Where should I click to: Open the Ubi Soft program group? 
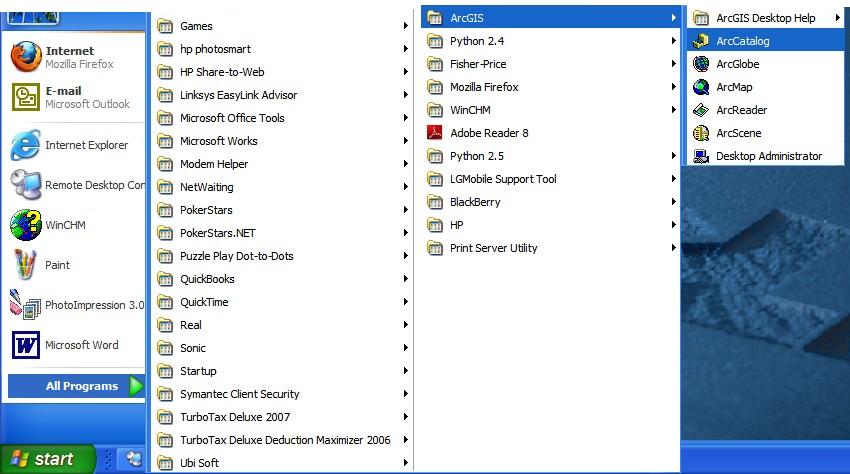pos(282,463)
